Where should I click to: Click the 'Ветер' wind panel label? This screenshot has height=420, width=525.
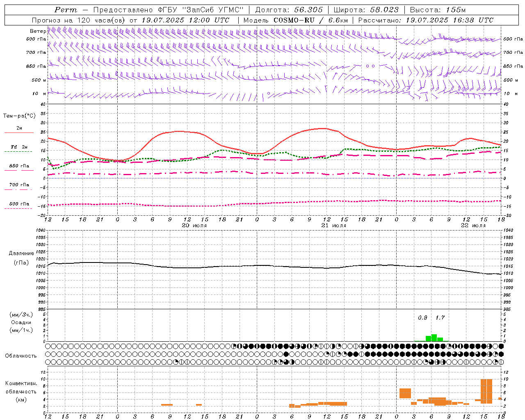point(38,31)
